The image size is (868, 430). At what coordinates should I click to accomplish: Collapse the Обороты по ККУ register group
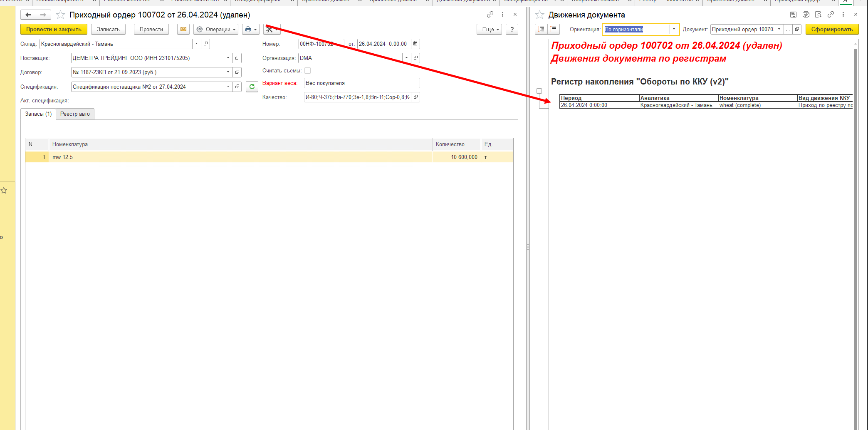539,91
